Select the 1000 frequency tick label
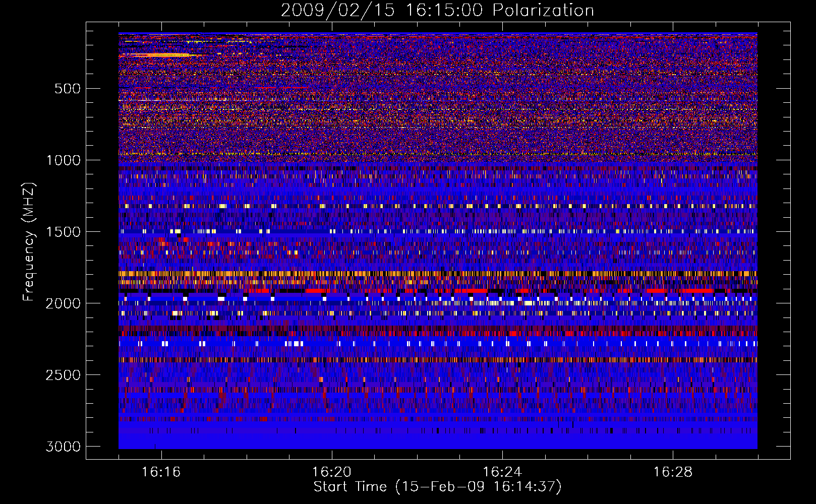816x504 pixels. coord(63,160)
